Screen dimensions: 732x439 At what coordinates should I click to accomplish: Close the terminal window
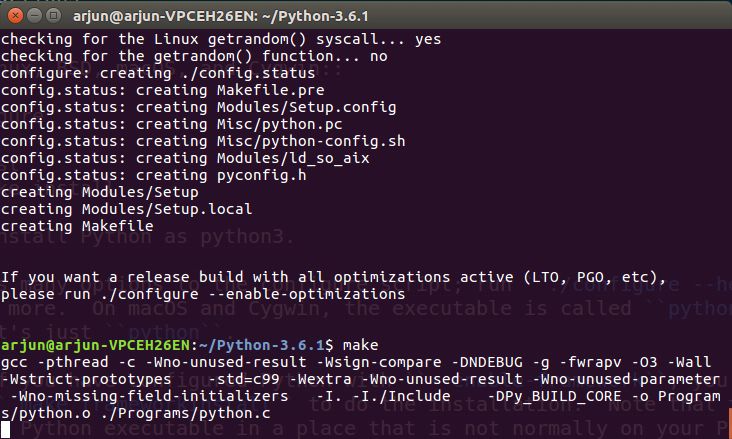point(15,16)
